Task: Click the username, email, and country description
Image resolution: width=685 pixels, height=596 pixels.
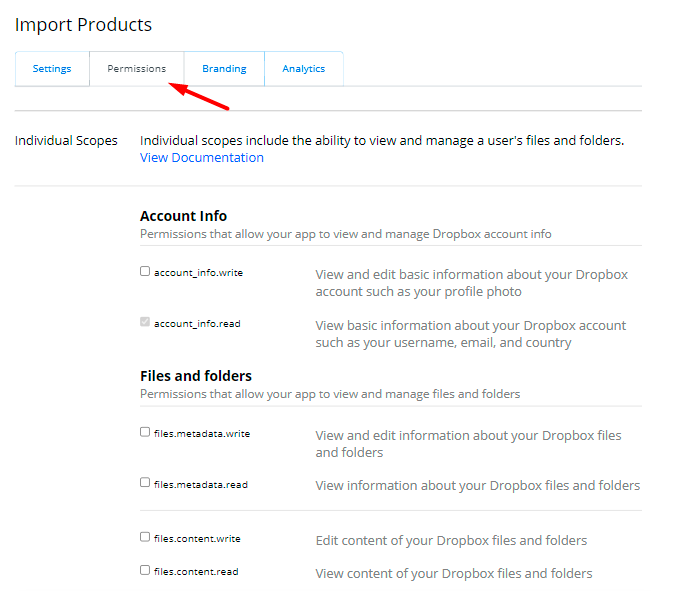Action: (470, 334)
